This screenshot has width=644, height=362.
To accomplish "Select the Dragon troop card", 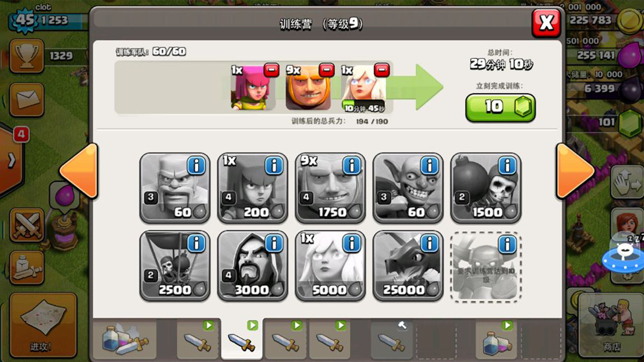I will (x=408, y=266).
